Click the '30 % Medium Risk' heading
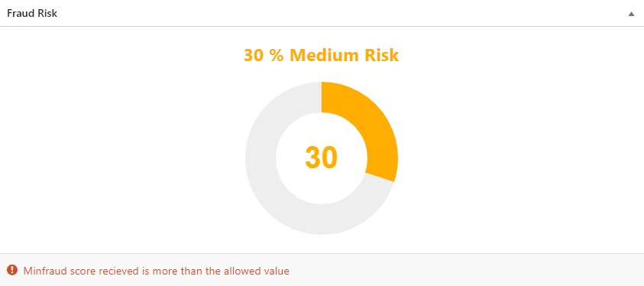The width and height of the screenshot is (644, 286). [x=321, y=55]
